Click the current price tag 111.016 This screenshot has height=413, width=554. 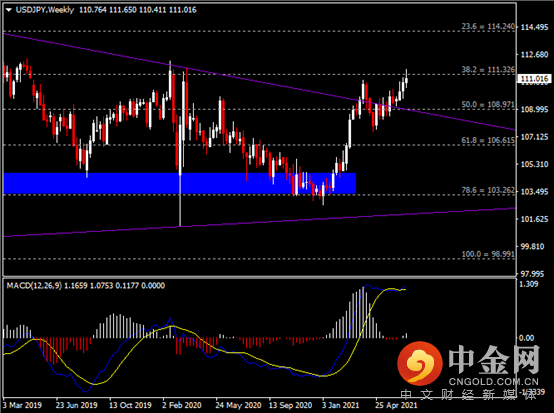pos(535,78)
